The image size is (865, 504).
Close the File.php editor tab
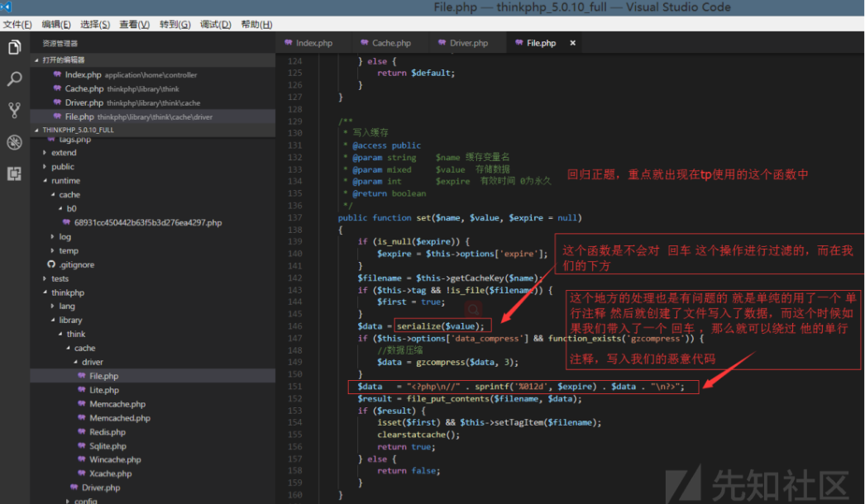[572, 42]
